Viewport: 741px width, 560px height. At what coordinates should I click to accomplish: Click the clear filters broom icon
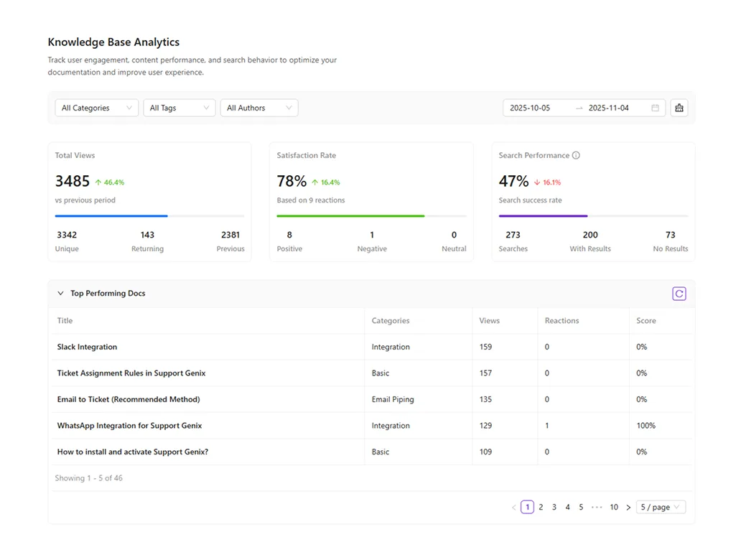[679, 108]
